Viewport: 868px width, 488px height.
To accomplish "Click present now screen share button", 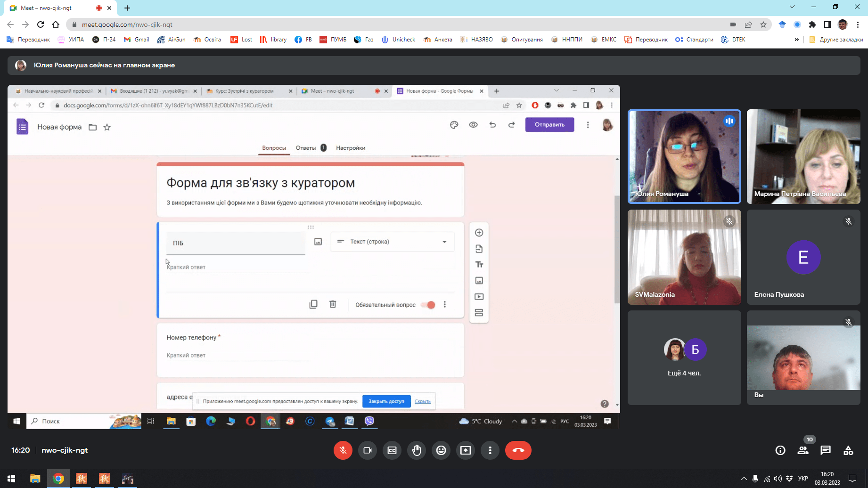I will 466,450.
